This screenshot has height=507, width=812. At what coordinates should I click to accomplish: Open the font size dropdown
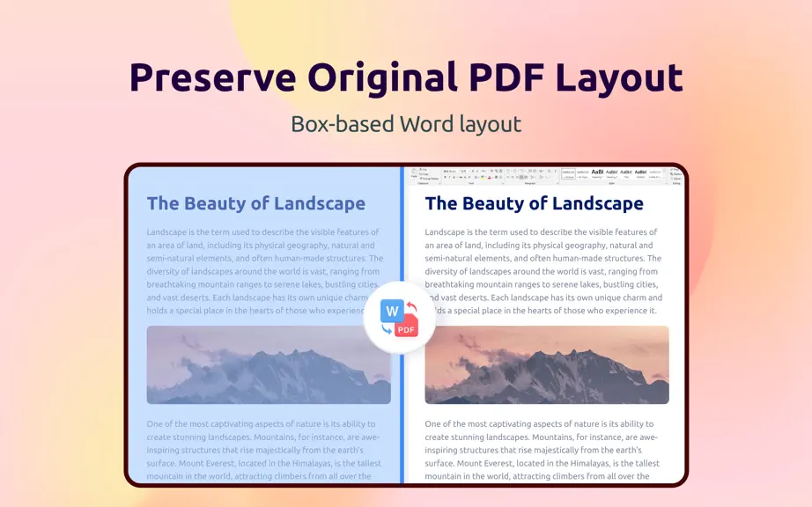coord(464,172)
